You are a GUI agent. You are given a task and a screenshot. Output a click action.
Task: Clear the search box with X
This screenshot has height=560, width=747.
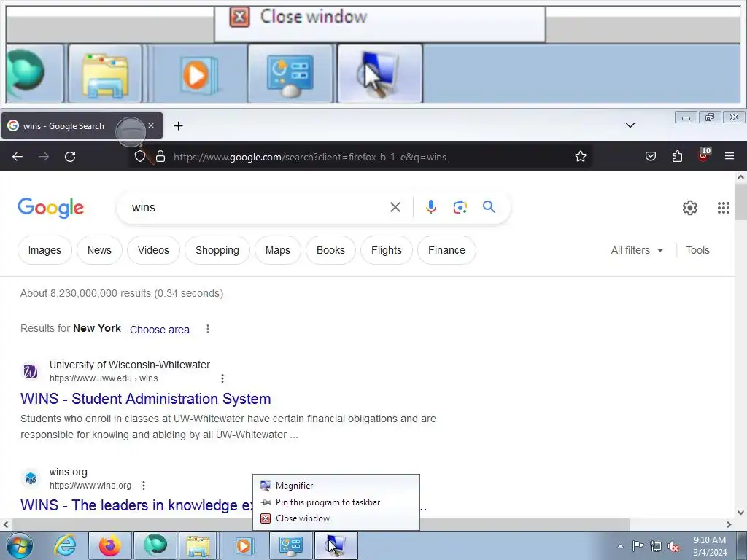point(395,207)
